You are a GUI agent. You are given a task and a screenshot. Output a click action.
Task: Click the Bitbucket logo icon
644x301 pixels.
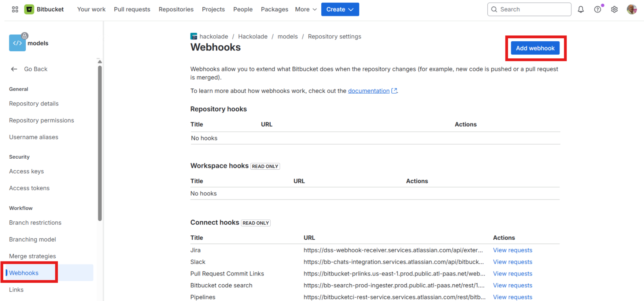click(29, 9)
